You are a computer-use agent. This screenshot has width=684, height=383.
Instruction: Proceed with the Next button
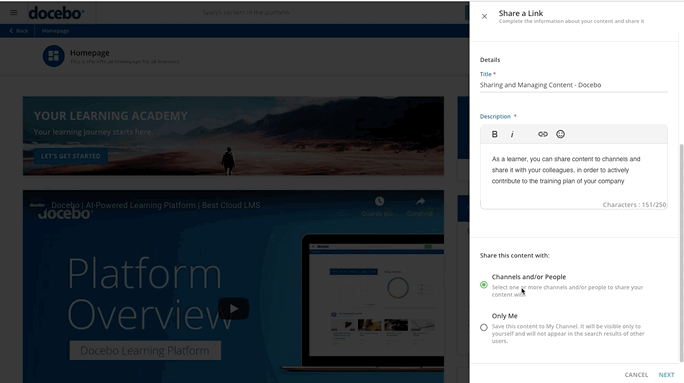pyautogui.click(x=666, y=375)
